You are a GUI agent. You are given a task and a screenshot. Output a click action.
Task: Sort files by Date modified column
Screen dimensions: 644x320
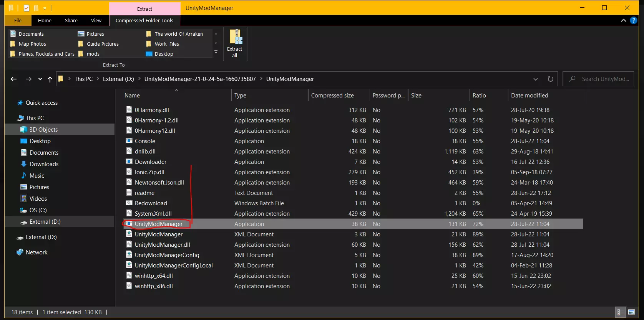[529, 96]
